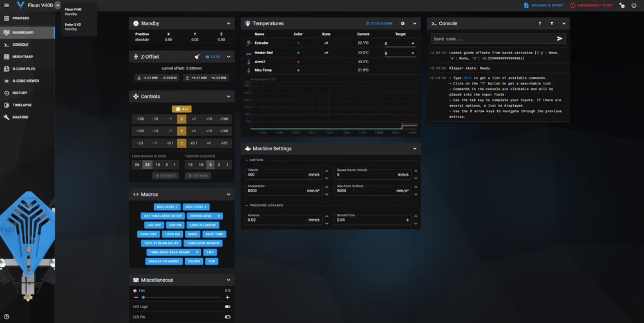Open G-Code Viewer in sidebar
This screenshot has height=323, width=644.
[27, 81]
